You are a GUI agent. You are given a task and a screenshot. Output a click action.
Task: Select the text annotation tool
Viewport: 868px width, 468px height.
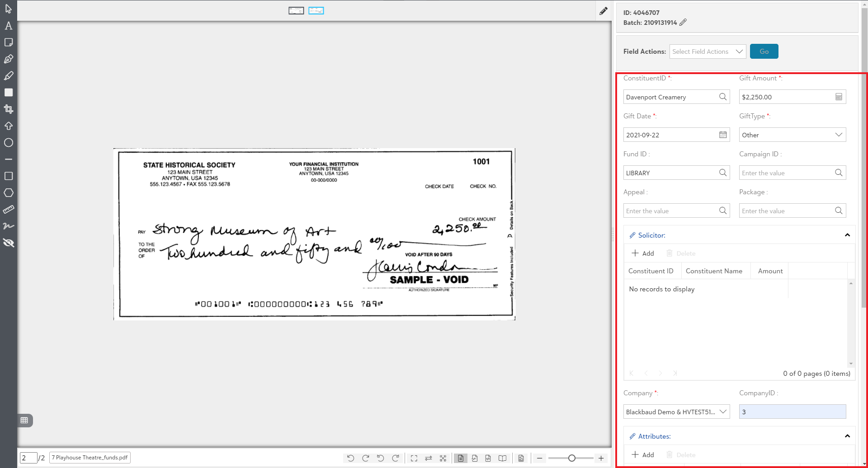click(x=8, y=26)
